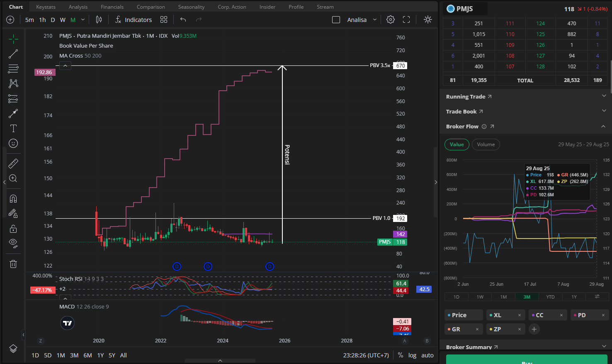Screen dimensions: 612x364
Task: Toggle the light/dark theme sun icon
Action: point(428,19)
